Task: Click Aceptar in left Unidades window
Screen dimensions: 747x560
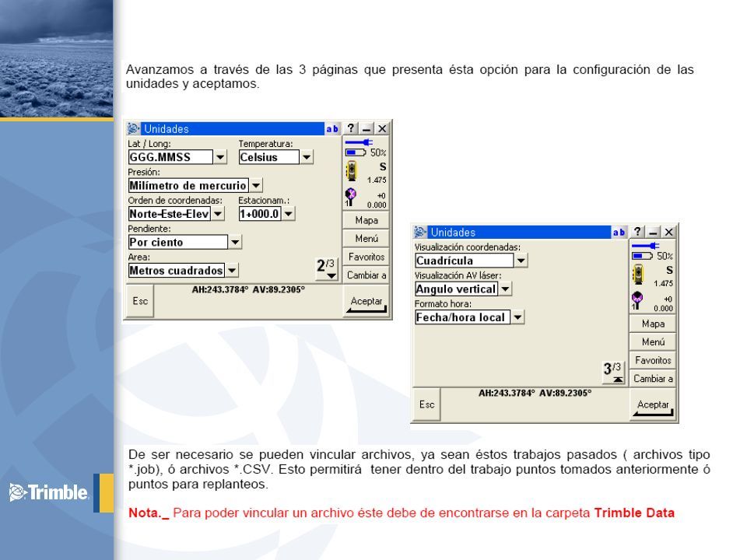Action: pyautogui.click(x=366, y=301)
